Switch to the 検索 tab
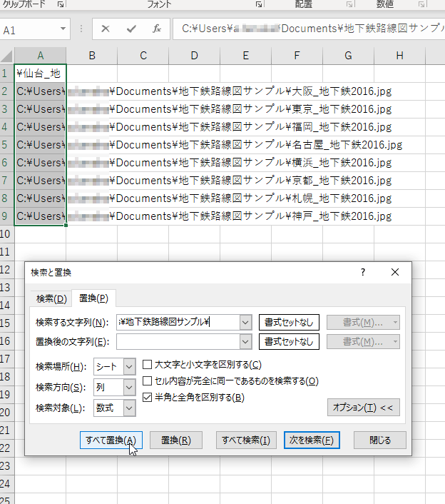445x504 pixels. tap(51, 298)
